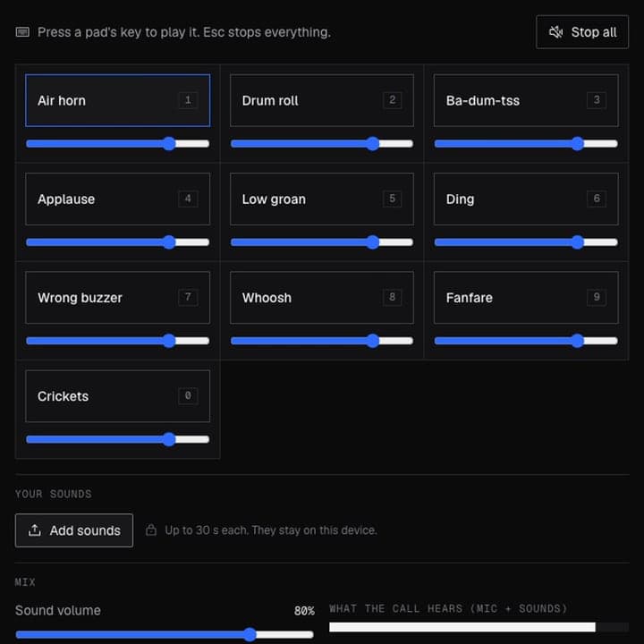This screenshot has width=644, height=644.
Task: Adjust the Crickets volume slider
Action: [x=117, y=439]
